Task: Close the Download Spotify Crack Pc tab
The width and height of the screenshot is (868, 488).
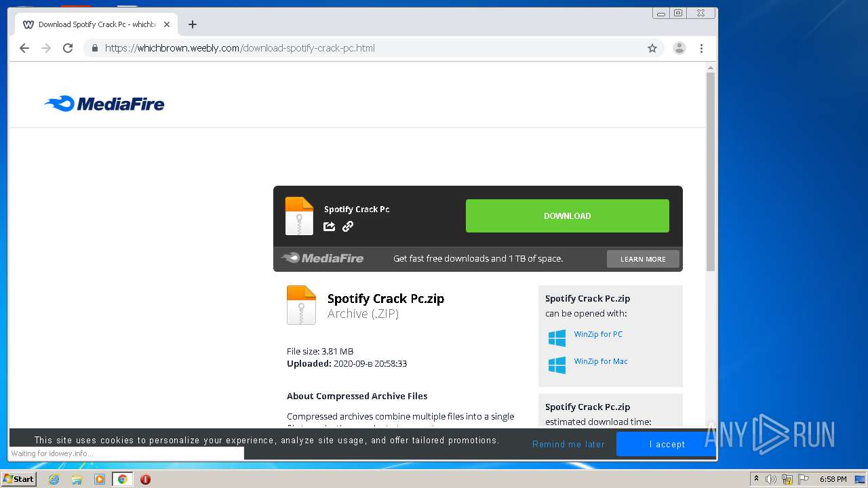Action: click(167, 24)
